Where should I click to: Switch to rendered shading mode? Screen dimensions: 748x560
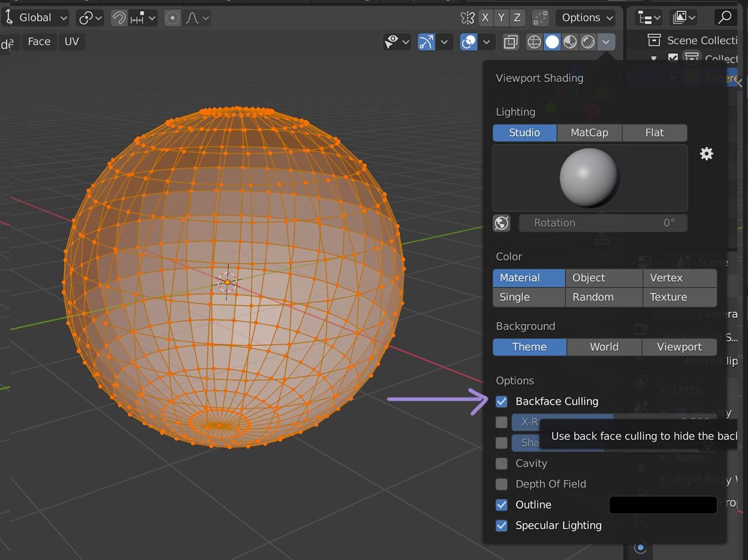pos(588,42)
